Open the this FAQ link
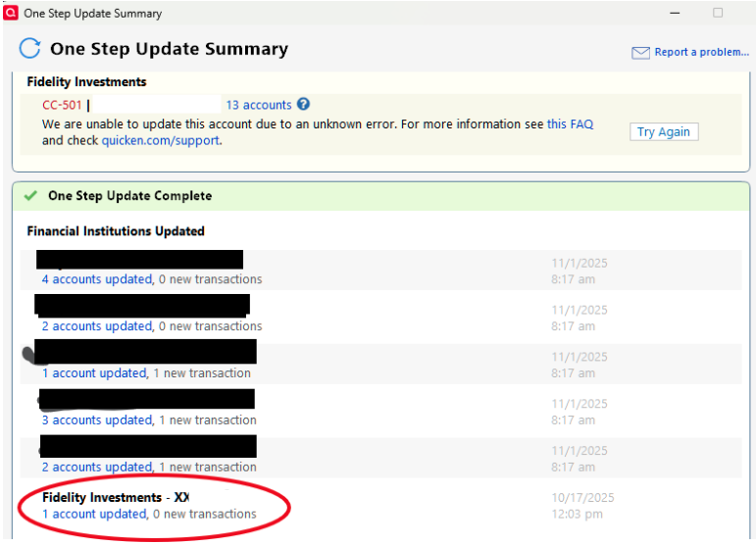This screenshot has width=756, height=543. 570,123
